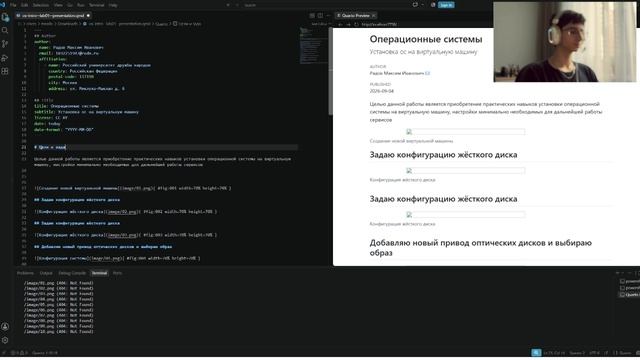This screenshot has width=640, height=360.
Task: Click the preview icon left of split editor
Action: (312, 16)
